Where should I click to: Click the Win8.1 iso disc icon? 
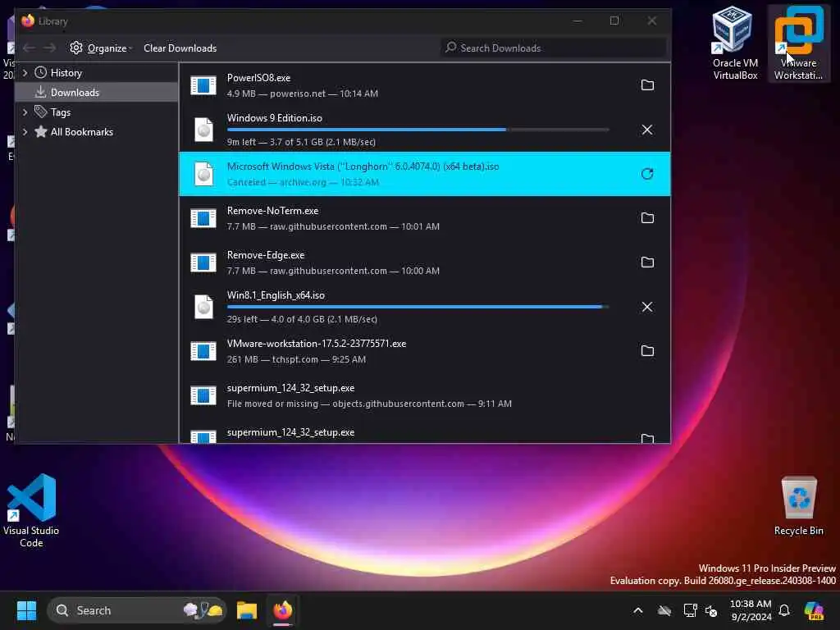(203, 307)
